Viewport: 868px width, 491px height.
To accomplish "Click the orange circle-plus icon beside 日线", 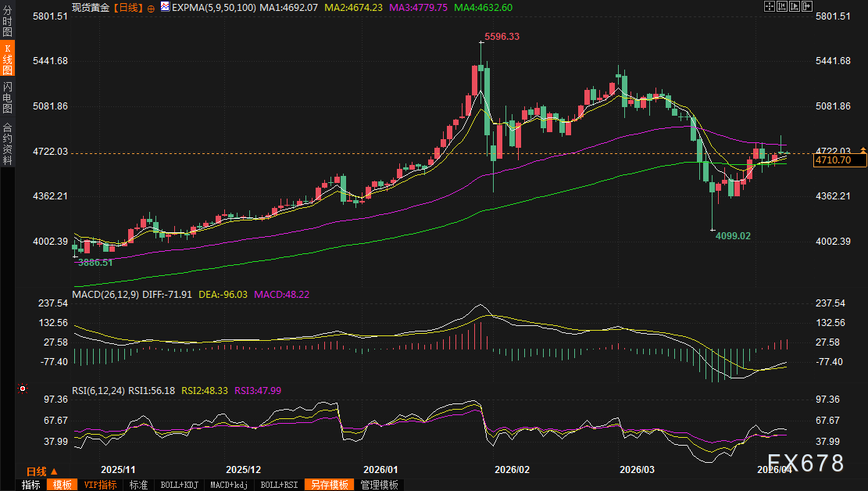I will coord(151,7).
